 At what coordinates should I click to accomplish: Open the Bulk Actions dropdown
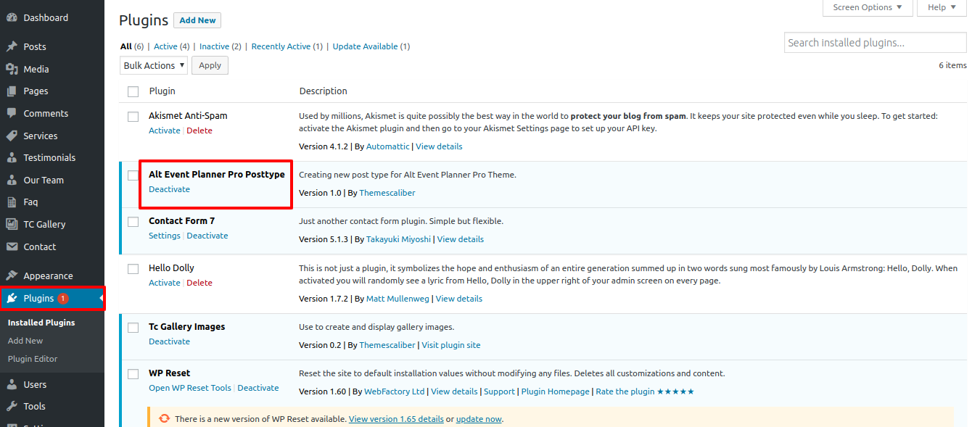(153, 65)
